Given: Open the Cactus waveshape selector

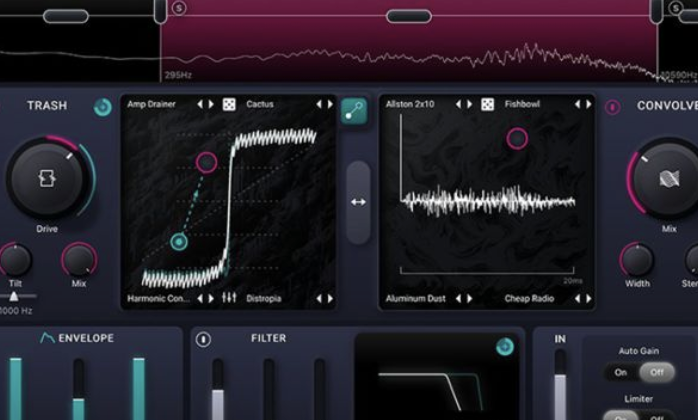Looking at the screenshot, I should click(260, 104).
